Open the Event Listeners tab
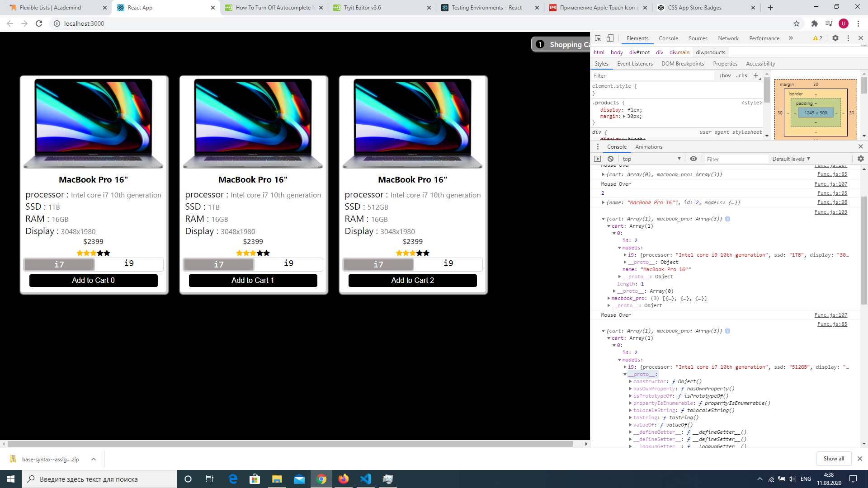 (x=635, y=64)
